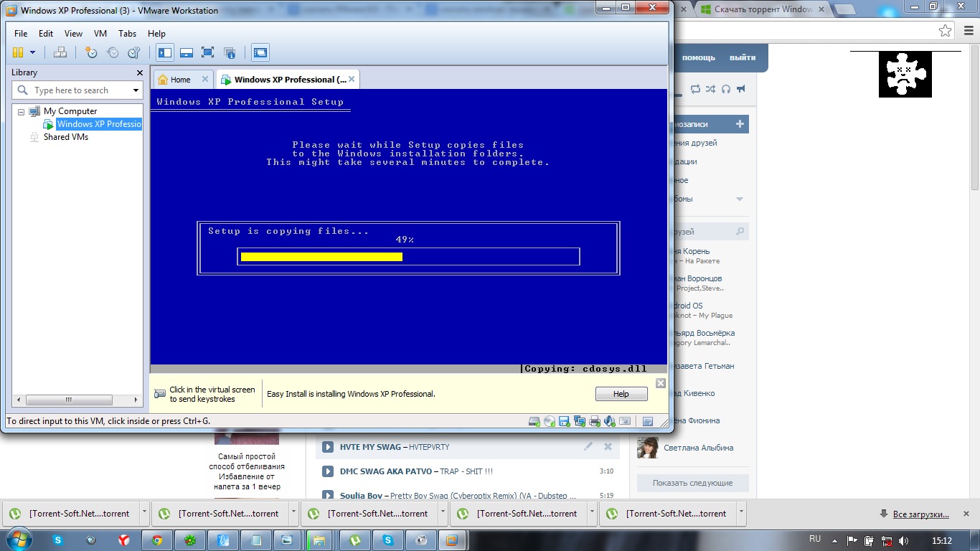980x551 pixels.
Task: Open the power options dropdown arrow
Action: coord(32,52)
